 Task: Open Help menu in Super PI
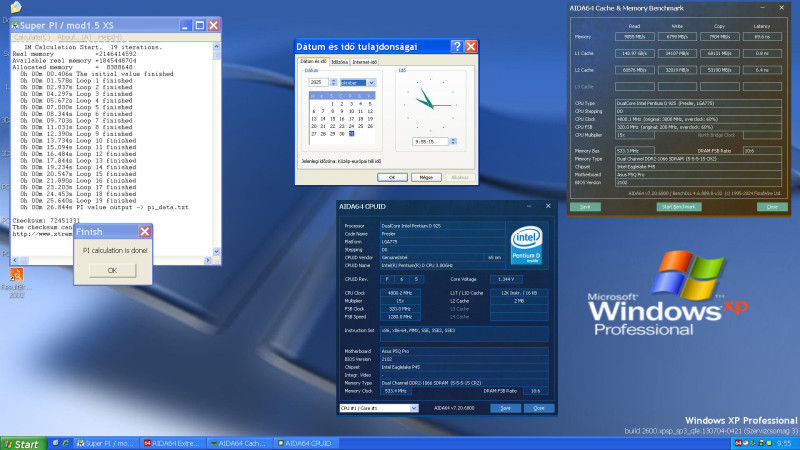tap(110, 37)
